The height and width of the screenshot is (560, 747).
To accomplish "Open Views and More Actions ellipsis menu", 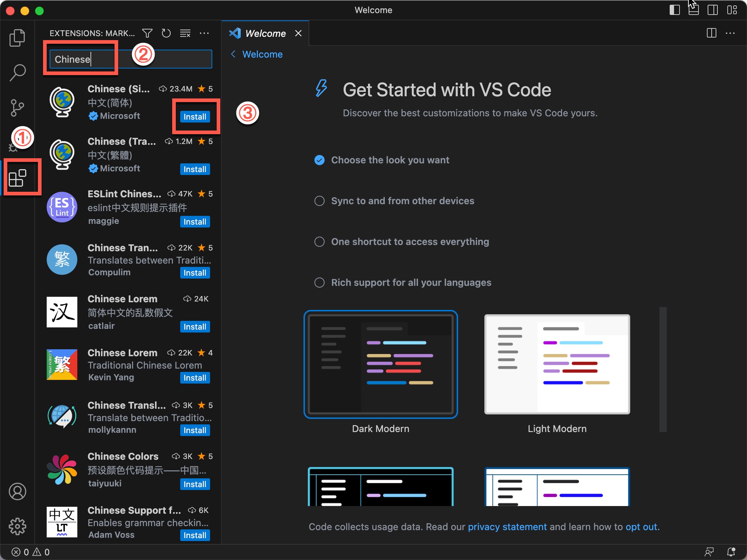I will click(204, 33).
